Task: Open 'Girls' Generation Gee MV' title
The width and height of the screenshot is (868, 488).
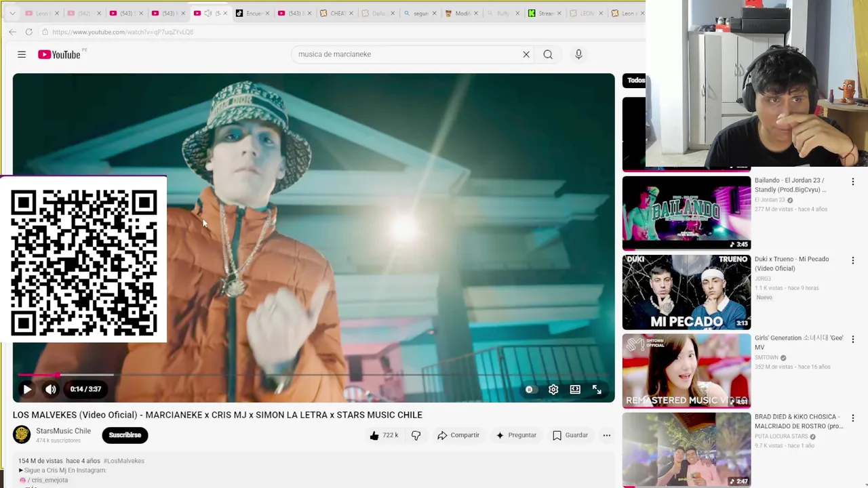Action: (x=799, y=342)
